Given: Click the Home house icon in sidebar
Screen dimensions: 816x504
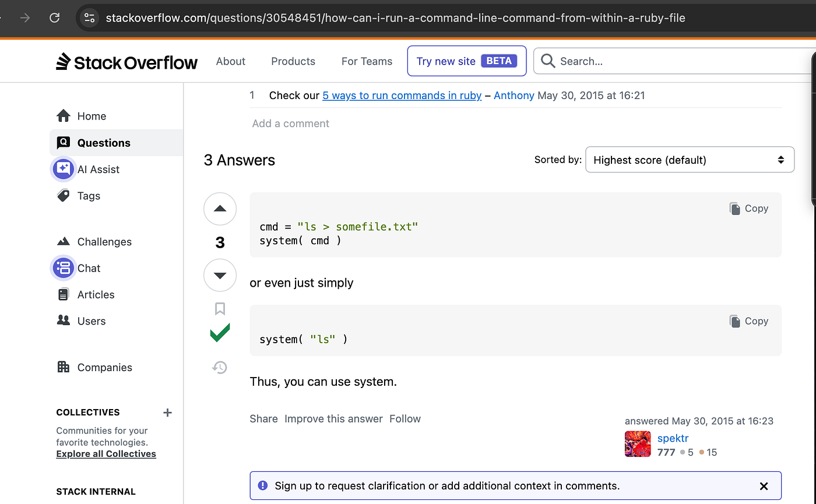Looking at the screenshot, I should [64, 116].
